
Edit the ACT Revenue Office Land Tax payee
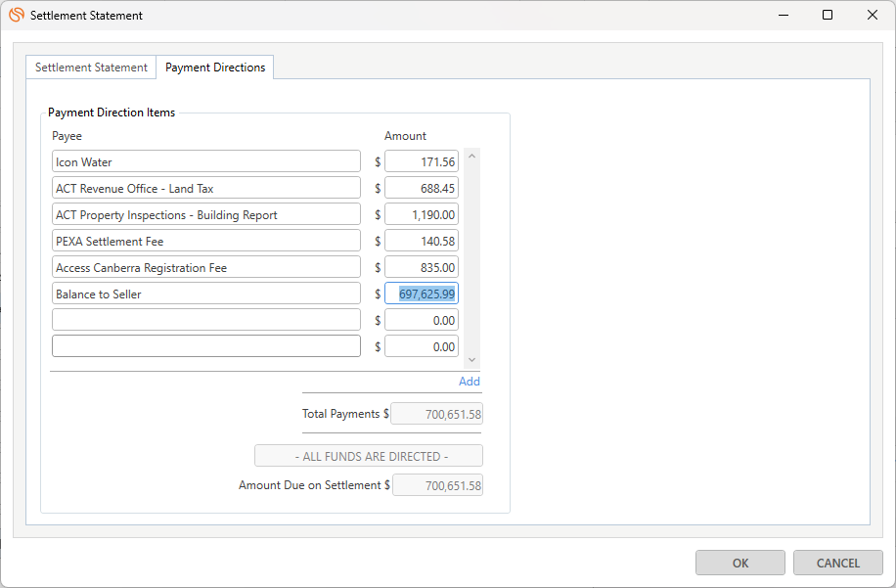point(206,189)
